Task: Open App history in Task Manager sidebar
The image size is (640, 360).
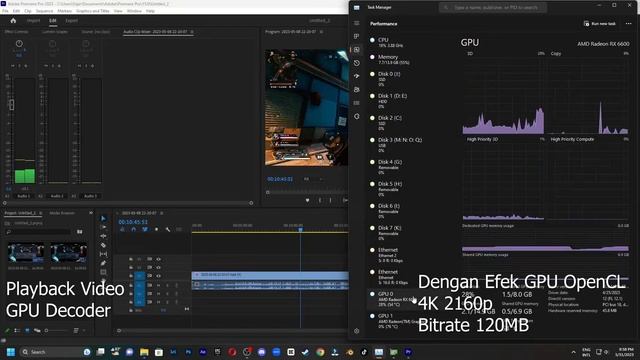Action: pyautogui.click(x=357, y=63)
